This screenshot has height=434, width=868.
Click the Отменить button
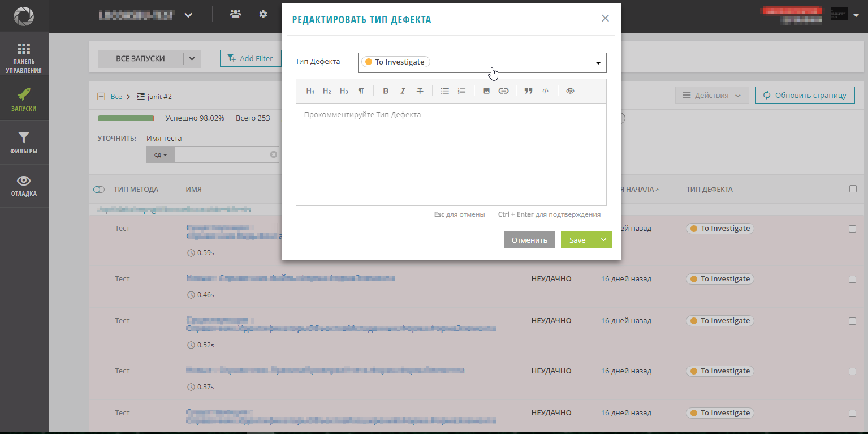529,240
